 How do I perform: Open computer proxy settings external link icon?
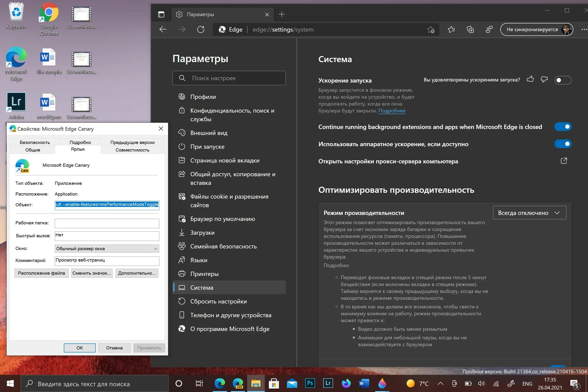pyautogui.click(x=564, y=161)
